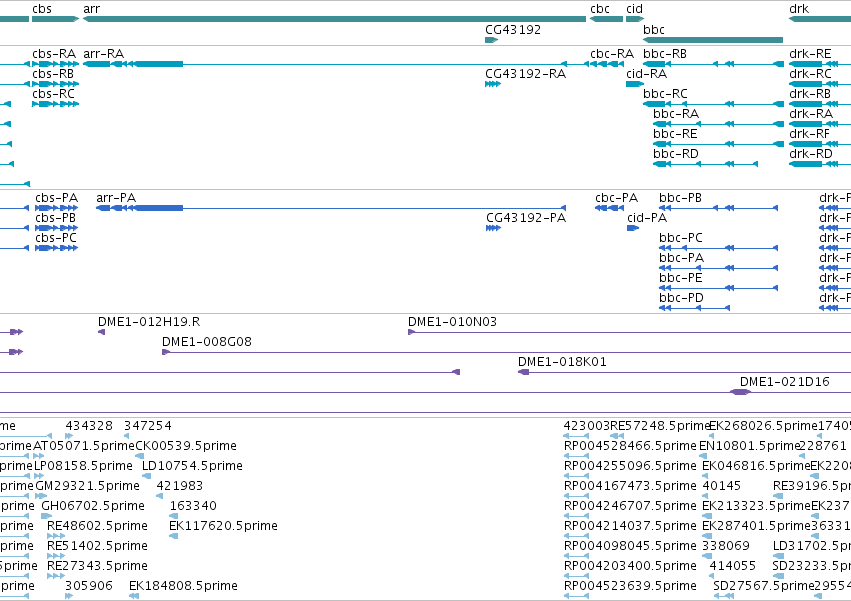Click drk-RD transcript label
Viewport: 851px width, 601px height.
811,154
